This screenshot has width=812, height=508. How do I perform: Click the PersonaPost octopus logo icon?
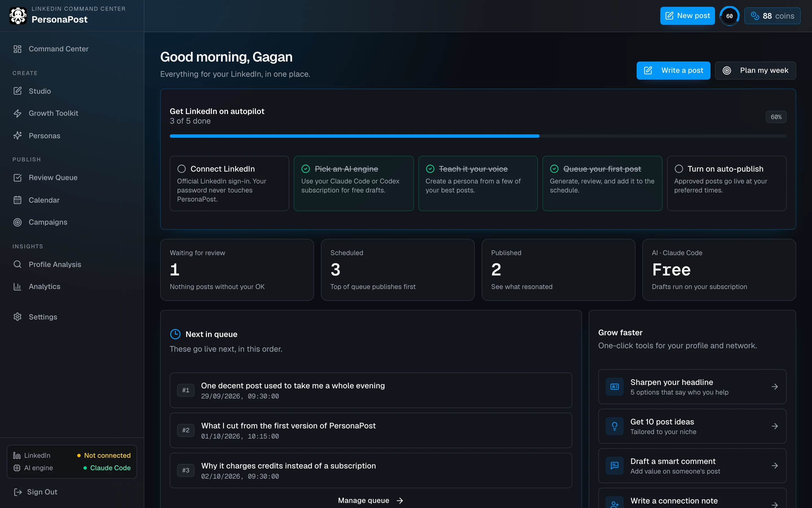click(18, 16)
